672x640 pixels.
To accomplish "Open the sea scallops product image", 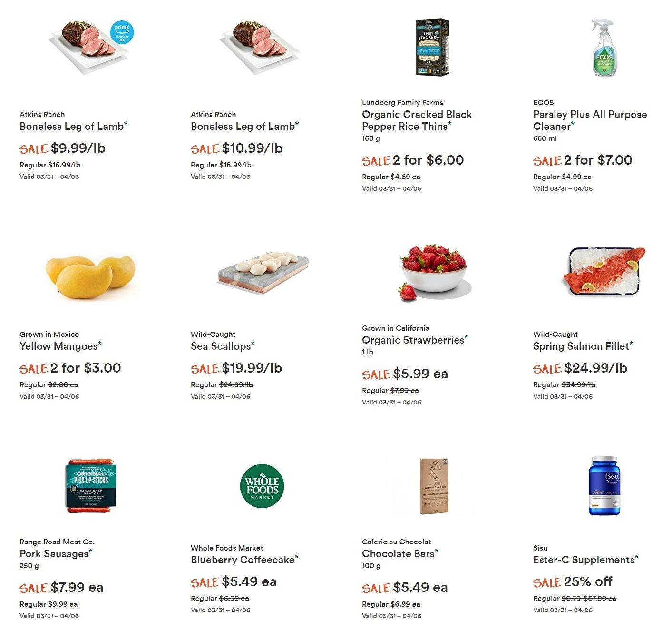I will coord(263,275).
